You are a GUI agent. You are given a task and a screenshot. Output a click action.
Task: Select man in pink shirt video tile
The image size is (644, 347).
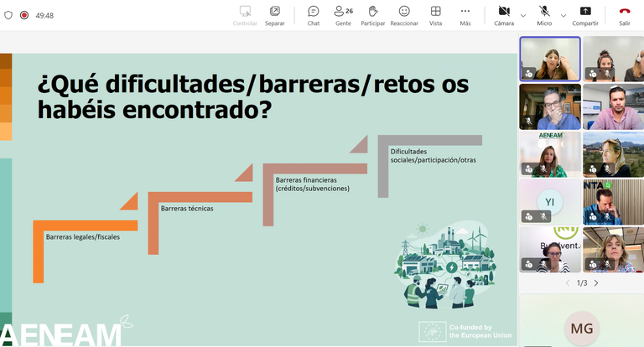pyautogui.click(x=613, y=106)
